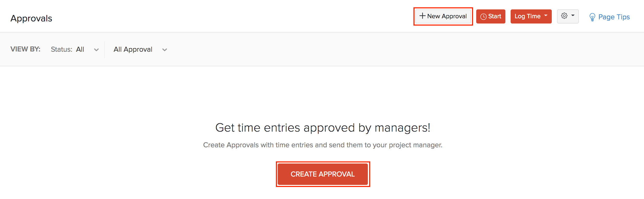Click the plus icon in New Approval
644x199 pixels.
pos(423,16)
